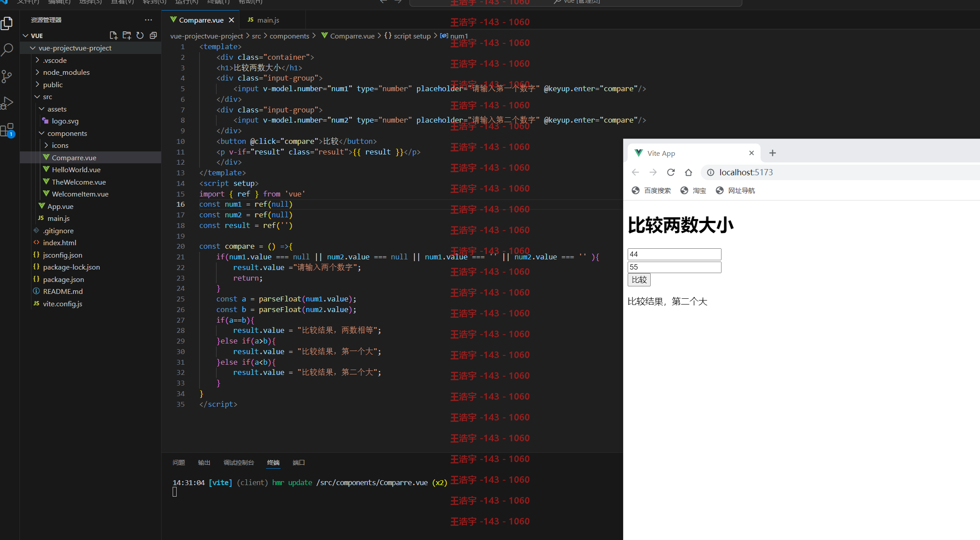
Task: Collapse all folders in explorer
Action: coord(153,35)
